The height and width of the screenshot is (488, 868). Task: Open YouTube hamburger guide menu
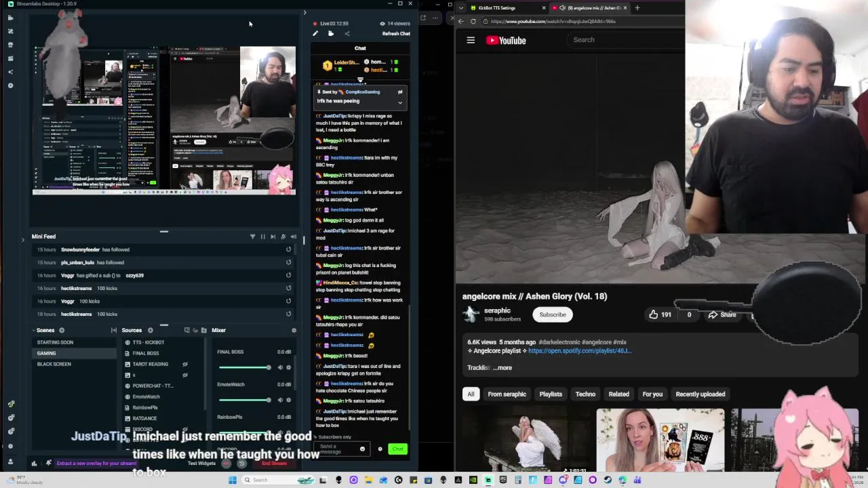[471, 40]
